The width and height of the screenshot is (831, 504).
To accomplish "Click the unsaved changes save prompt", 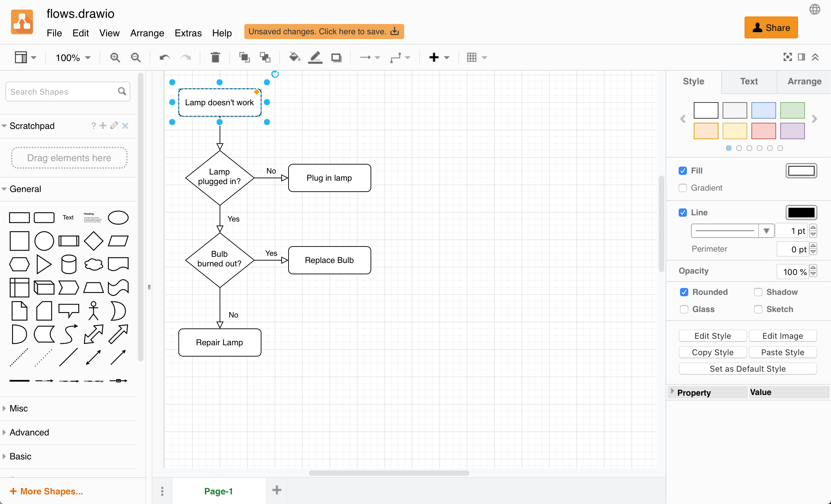I will point(324,32).
